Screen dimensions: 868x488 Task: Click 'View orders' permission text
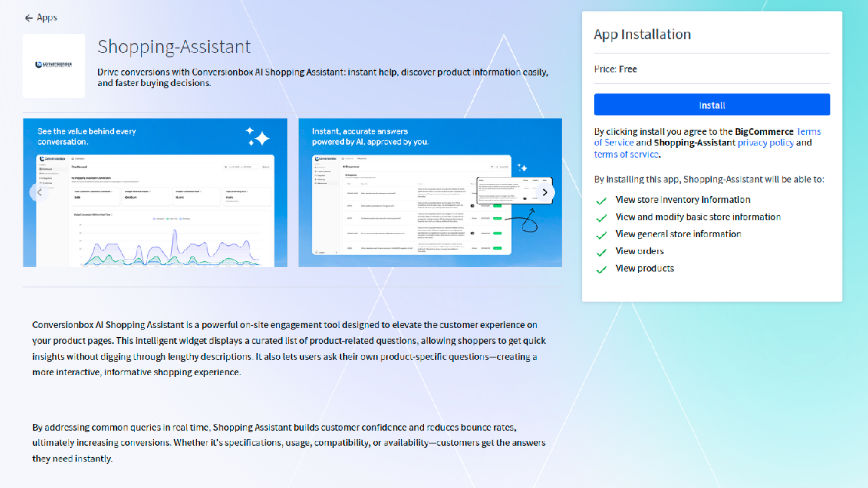click(639, 251)
